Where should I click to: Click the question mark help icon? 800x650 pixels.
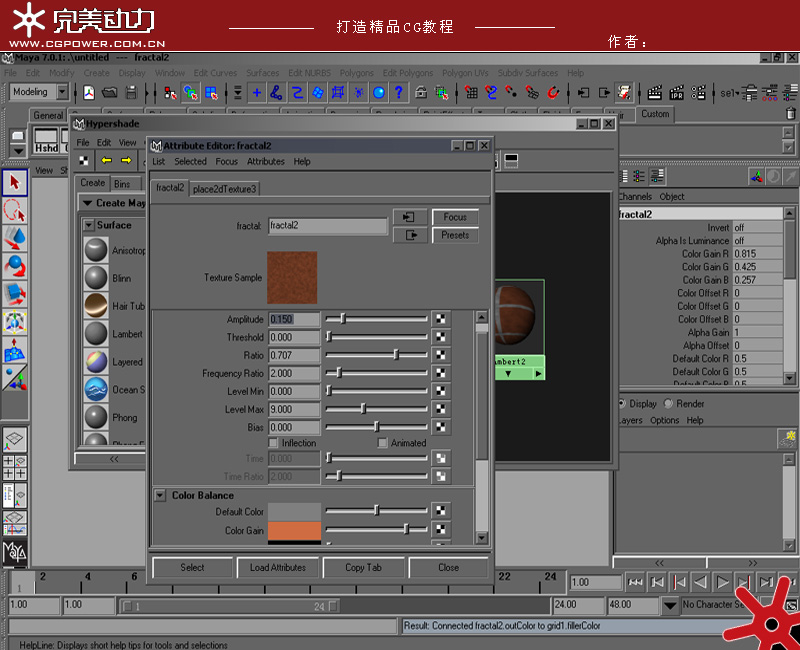398,92
